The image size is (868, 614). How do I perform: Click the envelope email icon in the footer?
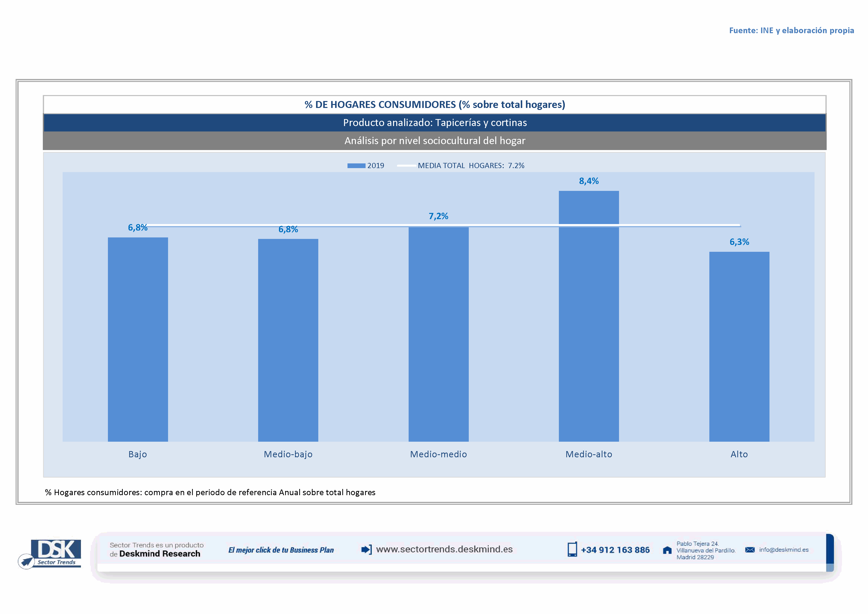(750, 550)
